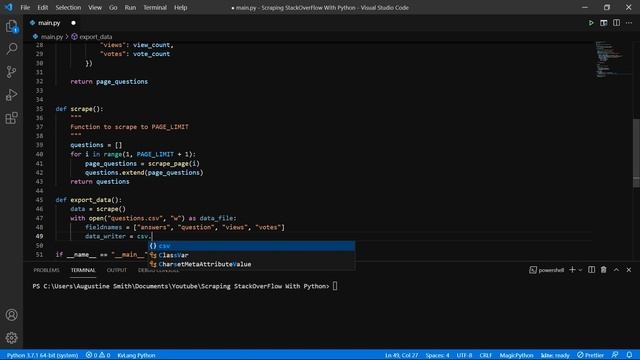The height and width of the screenshot is (360, 640).
Task: Open the Run menu
Action: click(x=130, y=7)
